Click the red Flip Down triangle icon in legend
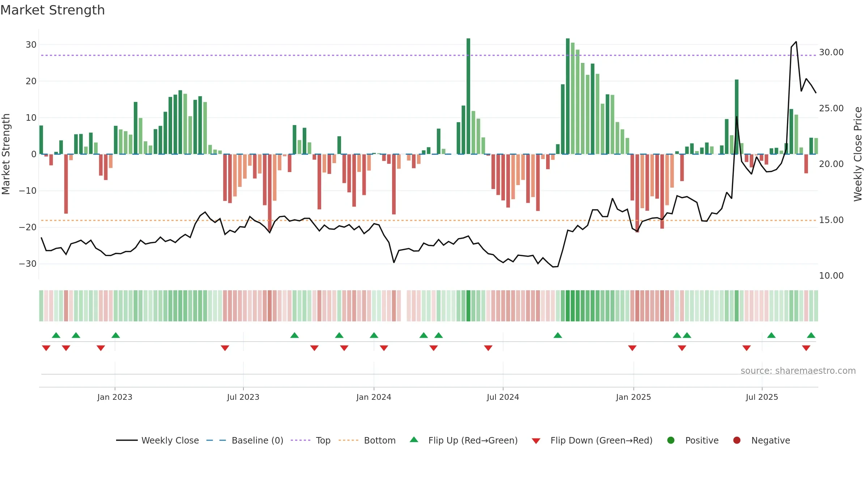Screen dimensions: 868x488 coord(536,441)
